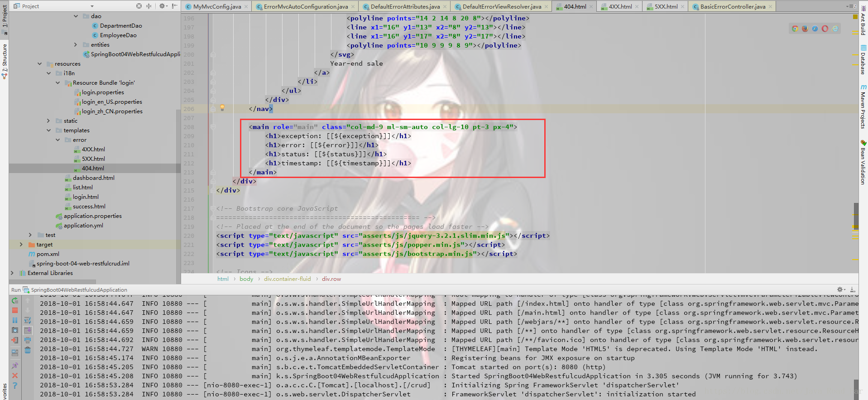Screen dimensions: 868x400
Task: Switch to 4XX.html editor tab
Action: [620, 6]
